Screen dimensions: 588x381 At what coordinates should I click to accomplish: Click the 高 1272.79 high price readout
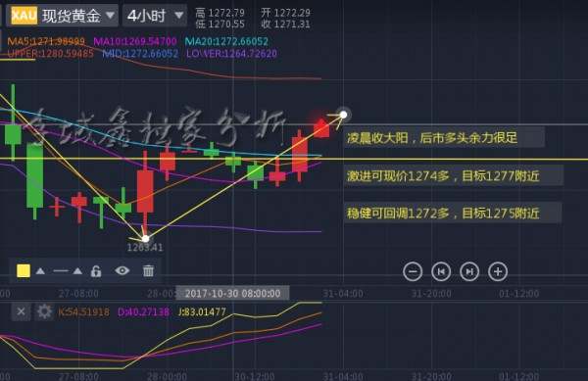[220, 13]
